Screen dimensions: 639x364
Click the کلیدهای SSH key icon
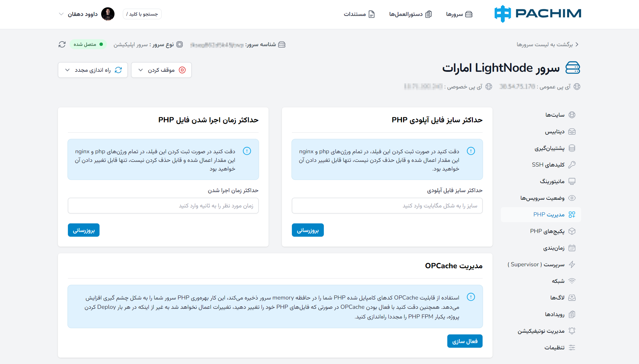pyautogui.click(x=572, y=165)
